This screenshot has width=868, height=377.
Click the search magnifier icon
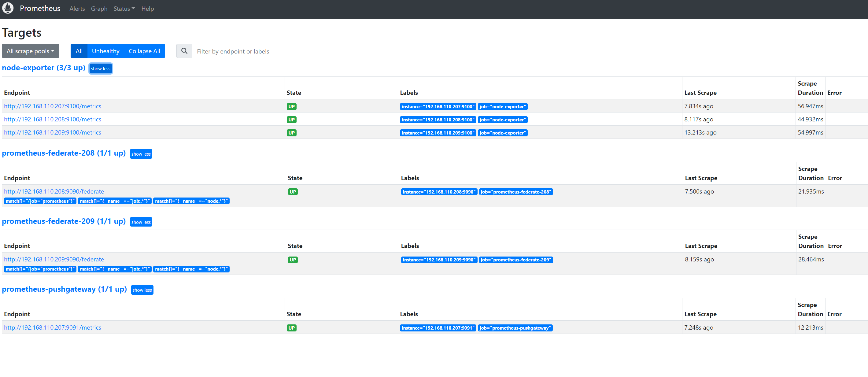pos(184,51)
